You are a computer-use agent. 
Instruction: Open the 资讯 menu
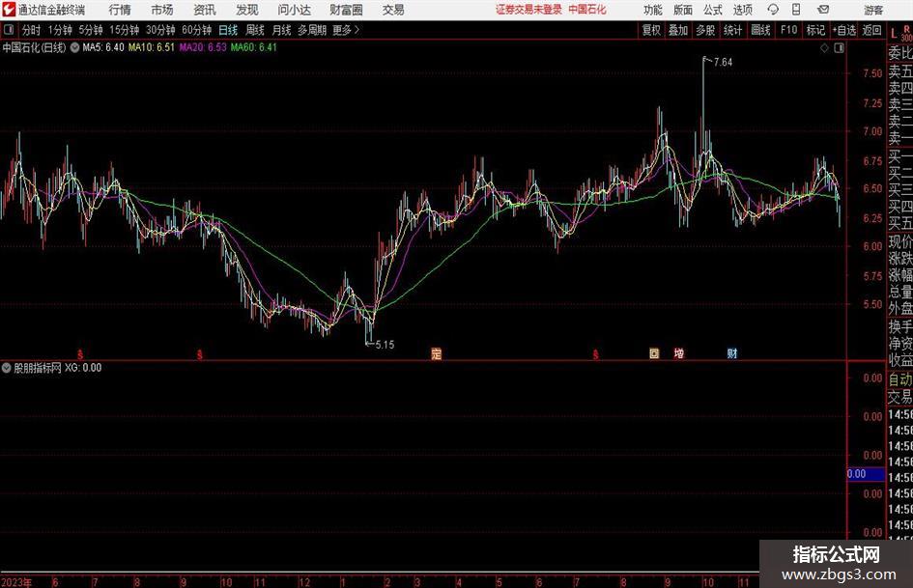tap(205, 10)
